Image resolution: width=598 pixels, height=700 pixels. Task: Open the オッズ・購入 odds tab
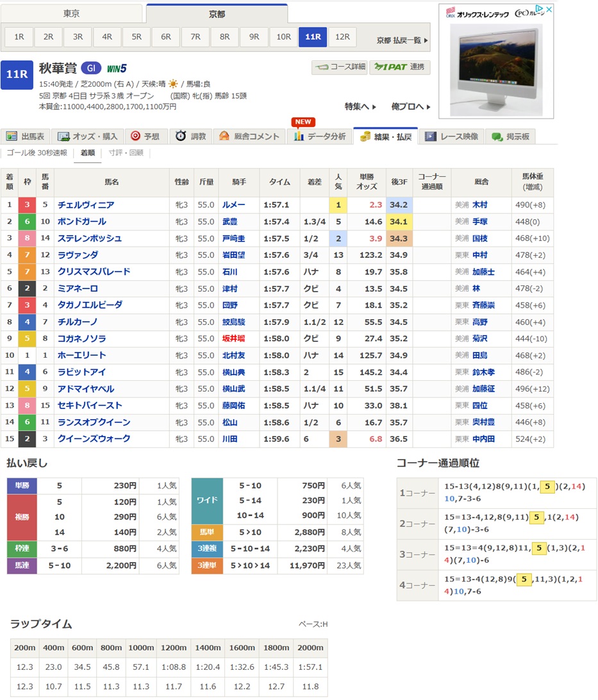click(x=88, y=136)
